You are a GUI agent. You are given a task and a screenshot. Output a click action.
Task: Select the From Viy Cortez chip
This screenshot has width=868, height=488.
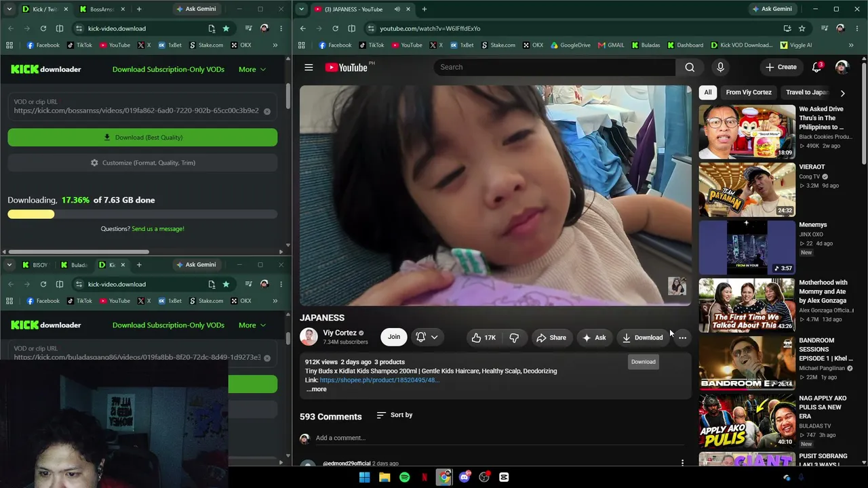[x=749, y=92]
